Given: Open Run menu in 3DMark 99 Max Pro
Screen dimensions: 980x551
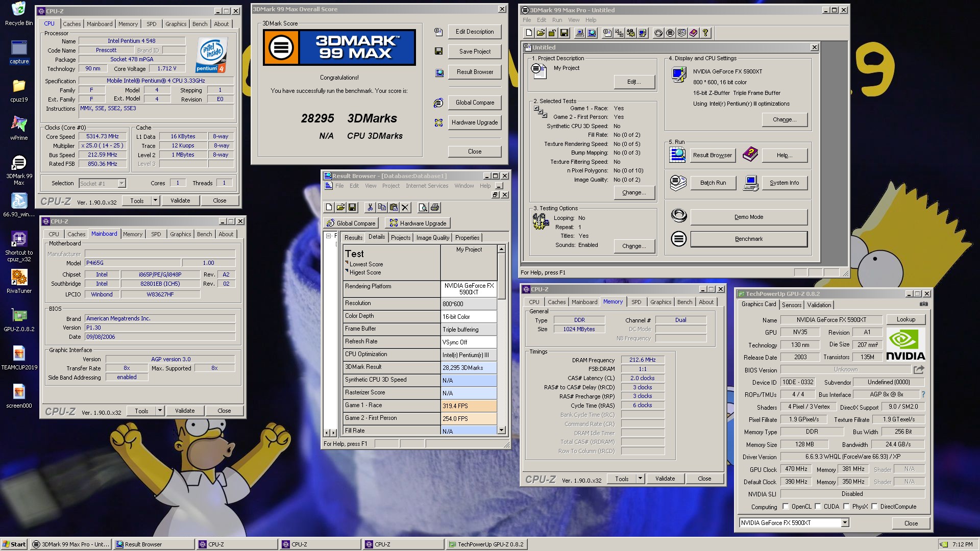Looking at the screenshot, I should coord(557,20).
